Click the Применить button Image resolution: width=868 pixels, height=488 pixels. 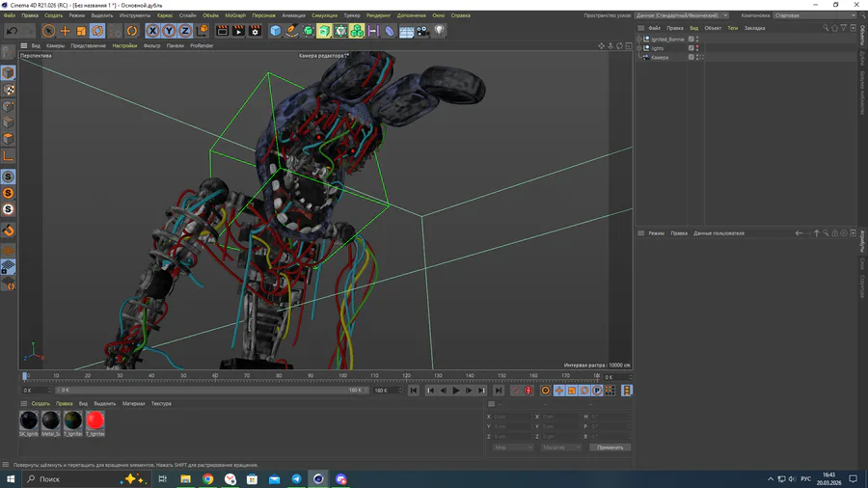(x=610, y=447)
